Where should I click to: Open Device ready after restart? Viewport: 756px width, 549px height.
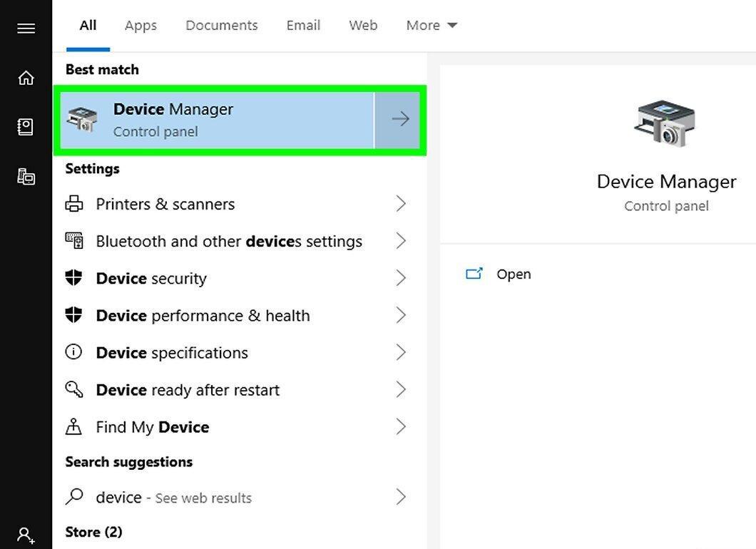click(240, 389)
